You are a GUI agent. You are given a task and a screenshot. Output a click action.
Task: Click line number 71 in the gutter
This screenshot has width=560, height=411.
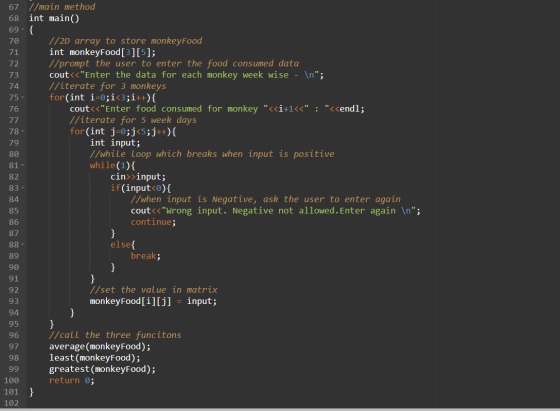click(x=14, y=52)
